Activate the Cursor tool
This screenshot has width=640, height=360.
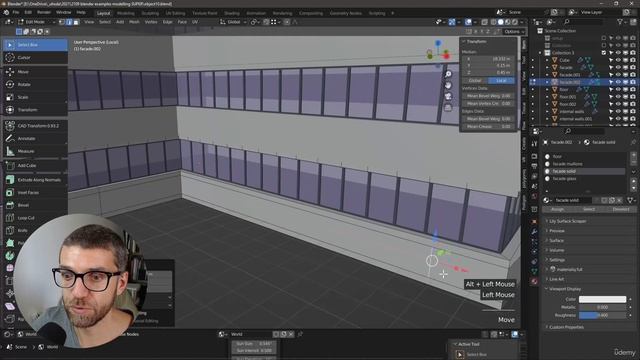pos(35,58)
